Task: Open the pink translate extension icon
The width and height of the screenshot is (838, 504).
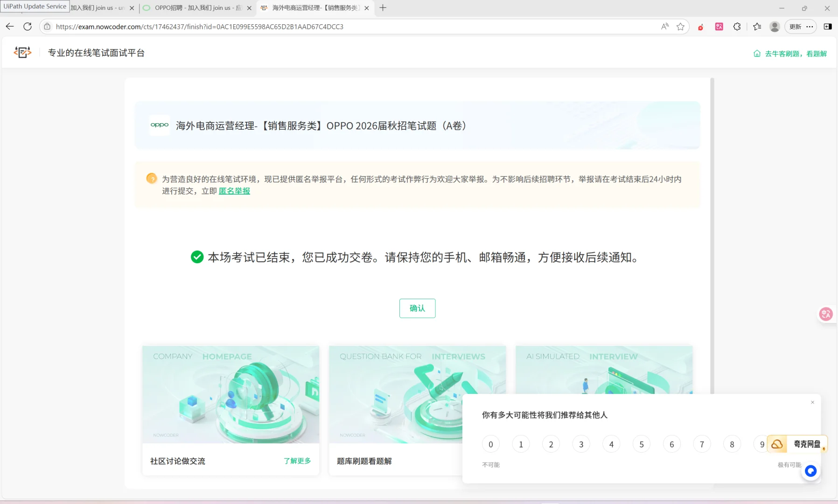Action: pyautogui.click(x=719, y=27)
